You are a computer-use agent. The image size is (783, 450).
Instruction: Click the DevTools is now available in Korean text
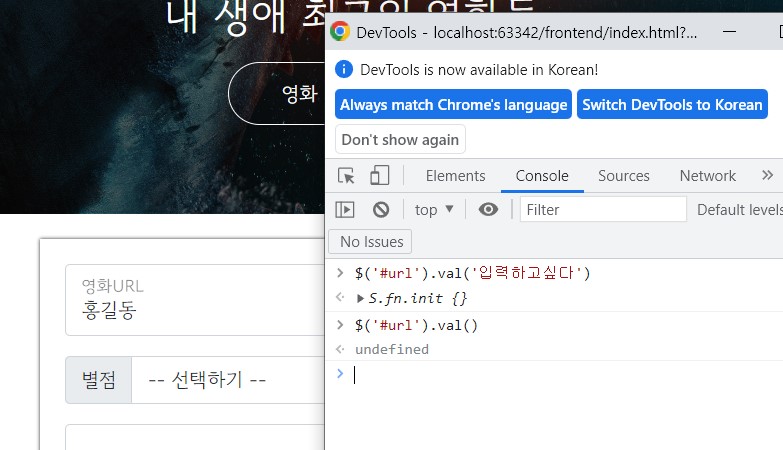(479, 70)
